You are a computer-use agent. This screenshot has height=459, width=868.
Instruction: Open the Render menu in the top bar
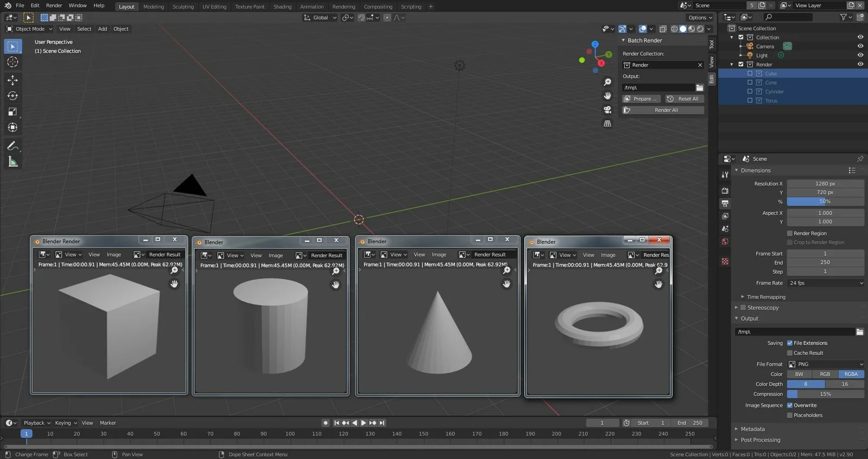point(54,5)
